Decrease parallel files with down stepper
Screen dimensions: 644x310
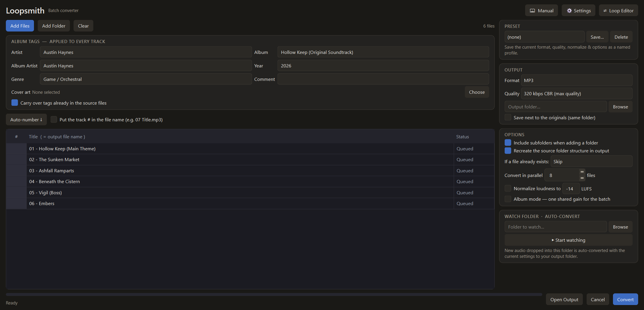click(x=582, y=178)
